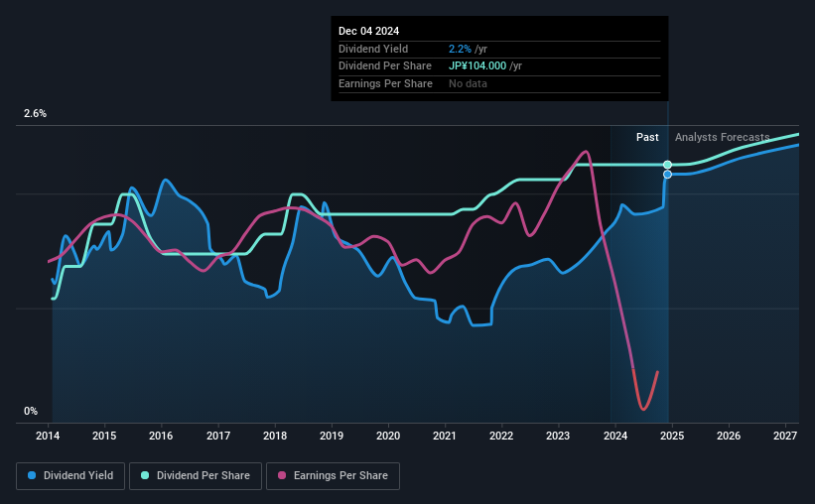The width and height of the screenshot is (815, 504).
Task: Click the 2017 x-axis label
Action: (x=217, y=436)
